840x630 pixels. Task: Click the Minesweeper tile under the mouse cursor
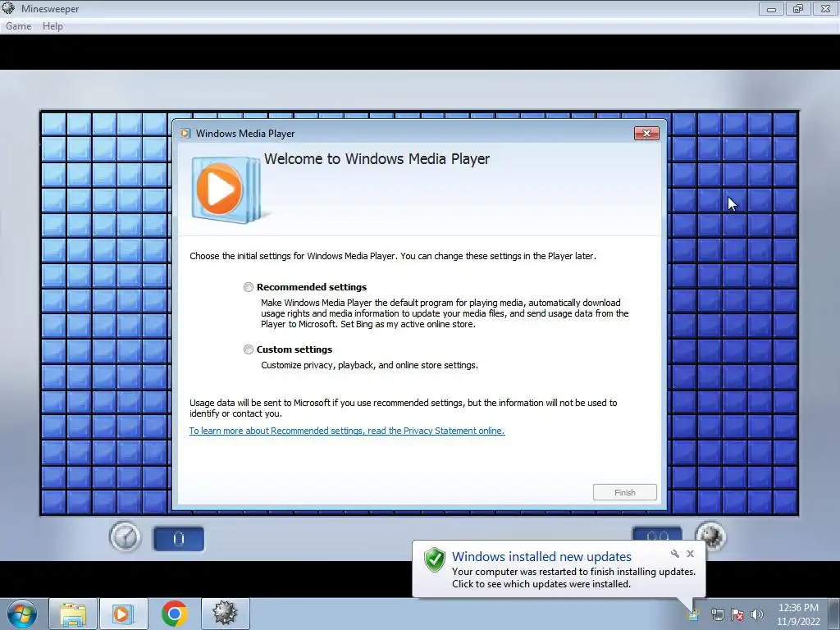pos(734,201)
